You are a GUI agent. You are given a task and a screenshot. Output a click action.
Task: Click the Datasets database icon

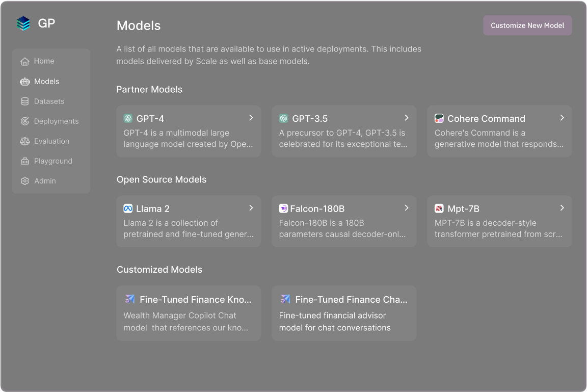pyautogui.click(x=24, y=101)
